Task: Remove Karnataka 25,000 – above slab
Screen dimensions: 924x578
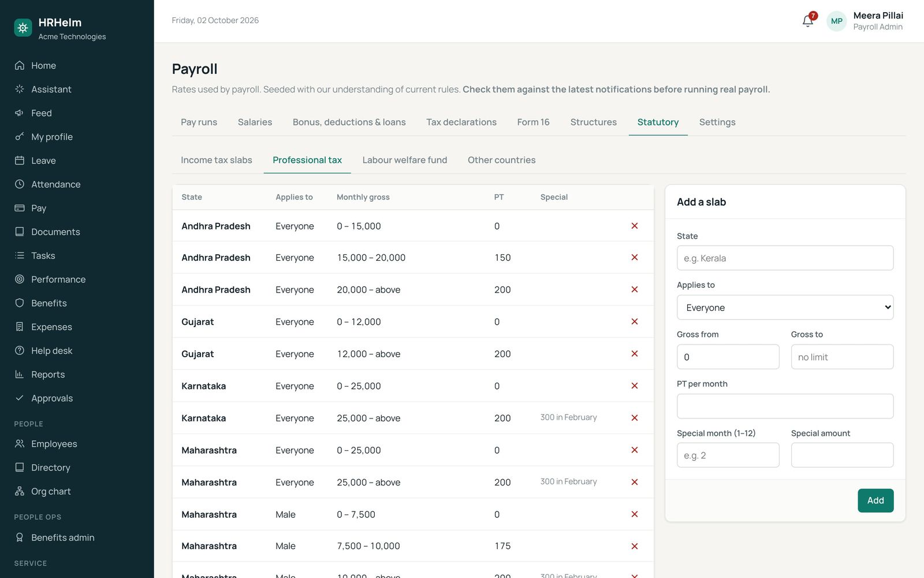Action: coord(635,418)
